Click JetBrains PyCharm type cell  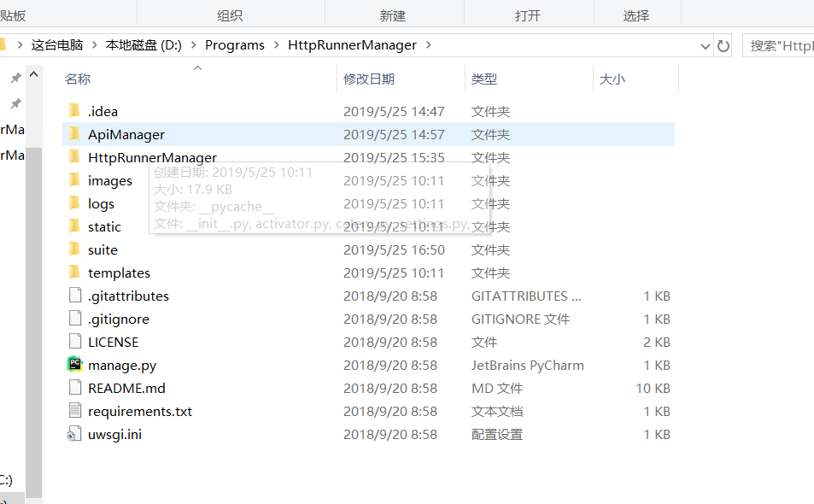coord(528,366)
